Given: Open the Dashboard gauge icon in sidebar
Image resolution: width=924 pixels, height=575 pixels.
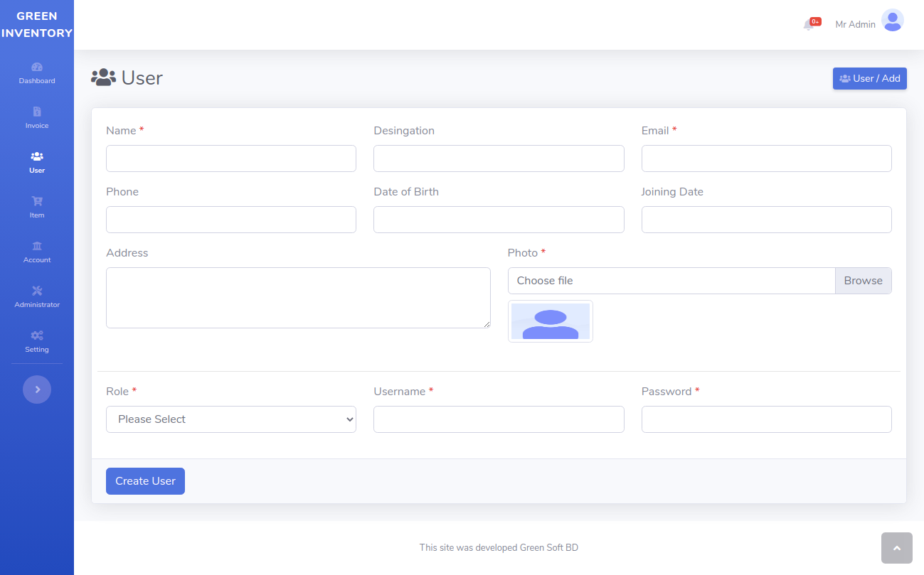Looking at the screenshot, I should 37,67.
